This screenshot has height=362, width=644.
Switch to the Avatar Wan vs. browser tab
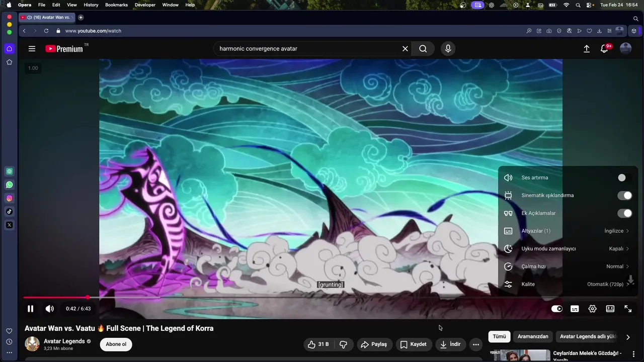point(47,18)
